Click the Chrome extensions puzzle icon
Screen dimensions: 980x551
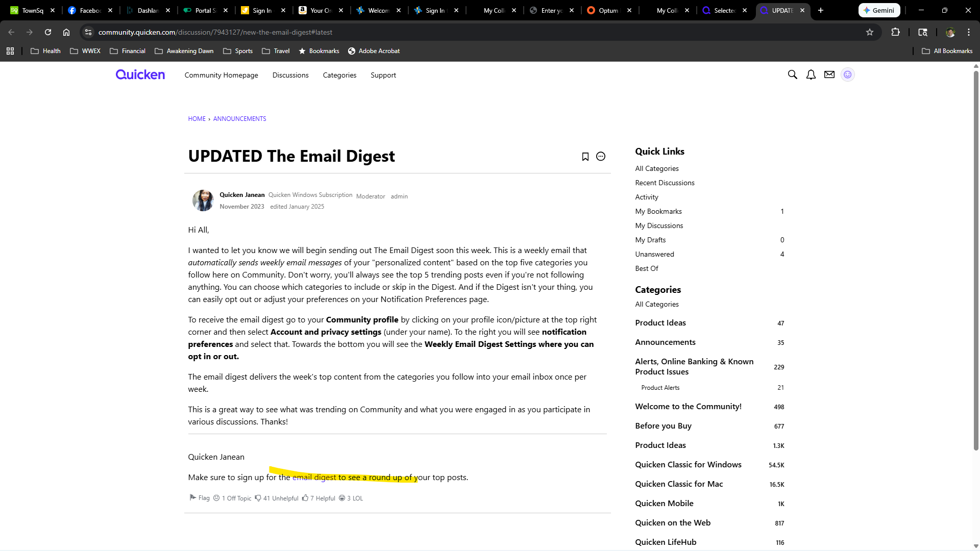tap(895, 32)
